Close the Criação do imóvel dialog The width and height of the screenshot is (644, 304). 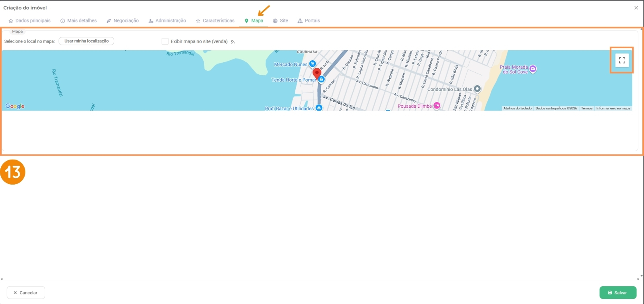636,8
